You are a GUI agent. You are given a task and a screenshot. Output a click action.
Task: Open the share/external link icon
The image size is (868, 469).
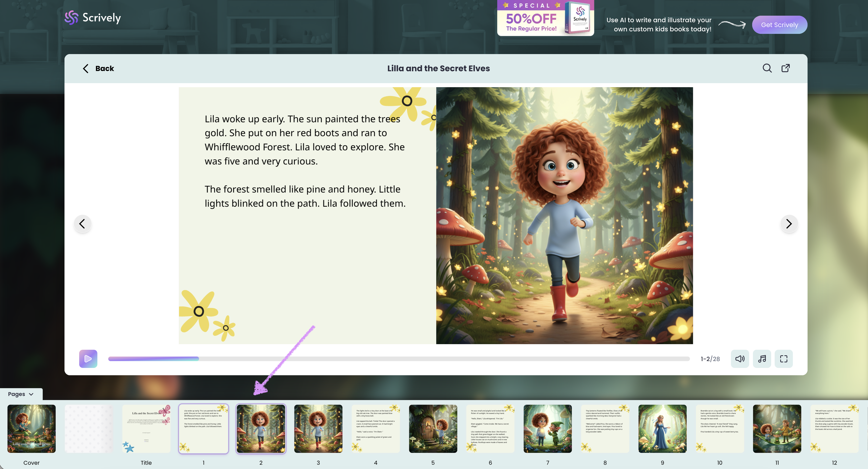click(x=786, y=68)
